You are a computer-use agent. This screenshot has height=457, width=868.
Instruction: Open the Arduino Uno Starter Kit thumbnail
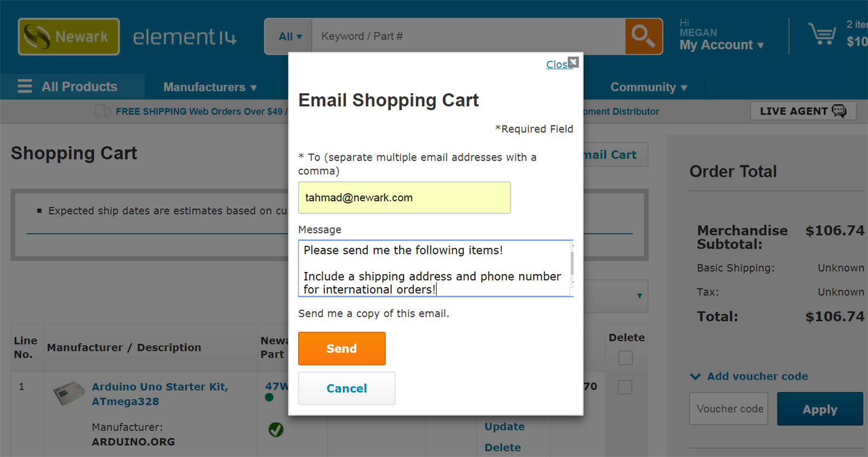pos(69,393)
